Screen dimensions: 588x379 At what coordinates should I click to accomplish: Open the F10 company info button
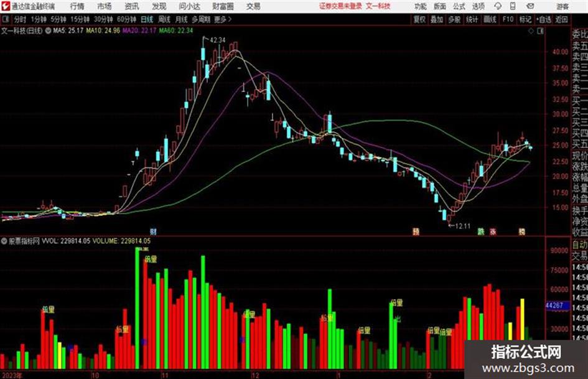(508, 19)
